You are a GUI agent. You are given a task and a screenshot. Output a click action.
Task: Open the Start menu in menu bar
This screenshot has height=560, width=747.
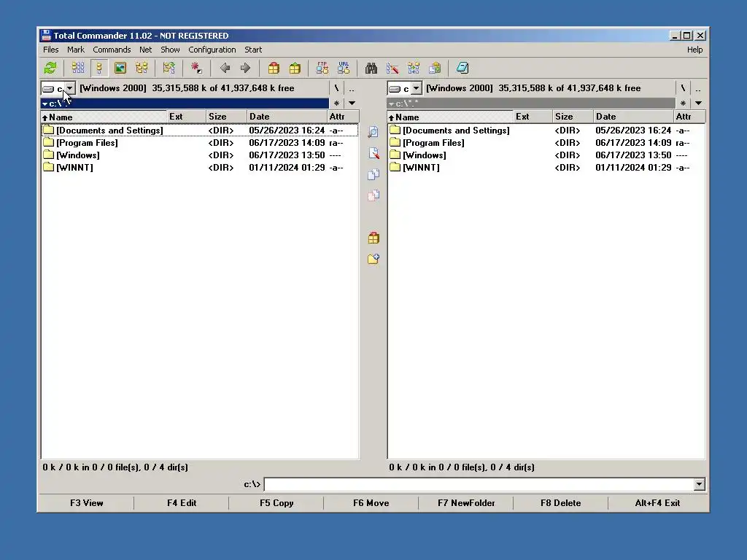253,50
